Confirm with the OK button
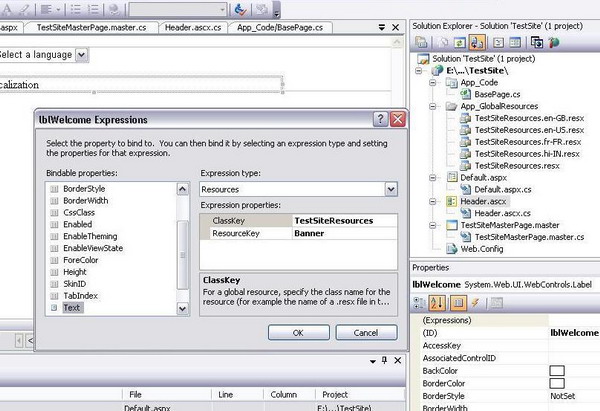 click(298, 333)
